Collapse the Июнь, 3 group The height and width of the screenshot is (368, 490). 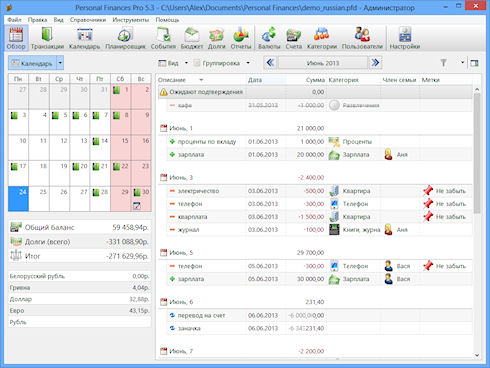tap(163, 178)
